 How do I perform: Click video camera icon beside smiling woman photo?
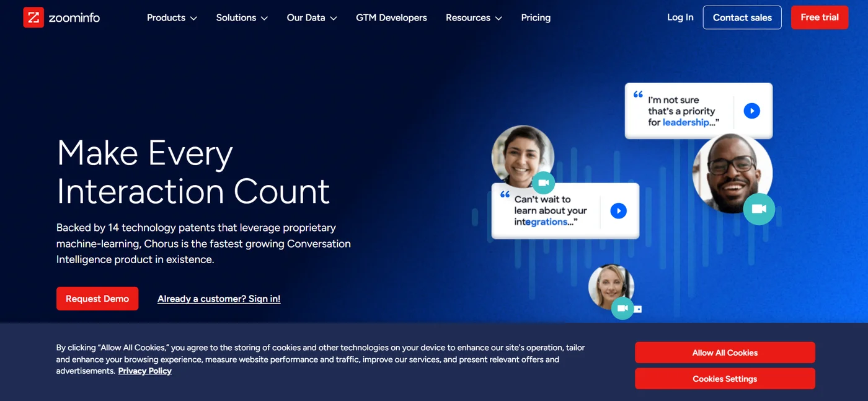point(543,182)
